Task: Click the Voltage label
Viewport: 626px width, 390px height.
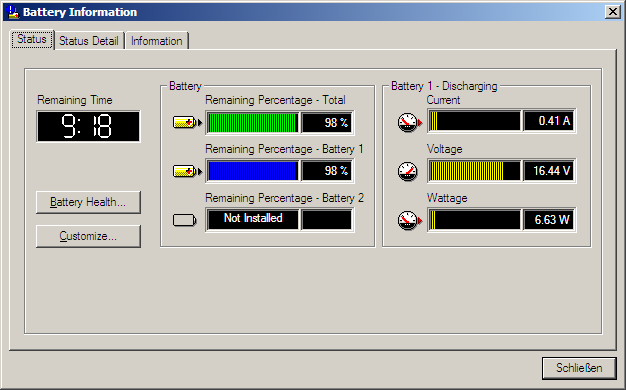Action: [x=444, y=149]
